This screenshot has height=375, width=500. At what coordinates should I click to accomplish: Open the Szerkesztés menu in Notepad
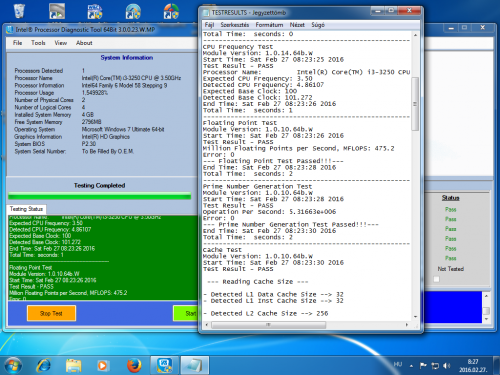235,25
